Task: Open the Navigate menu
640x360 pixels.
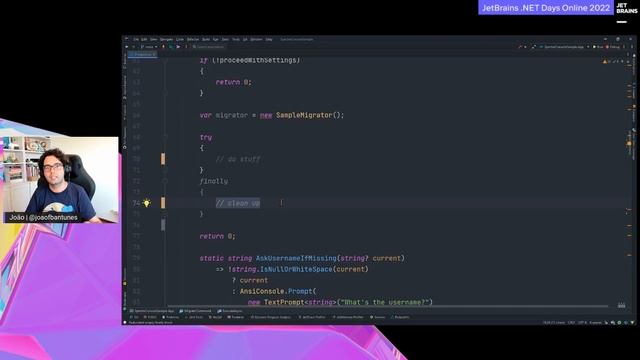Action: point(166,39)
